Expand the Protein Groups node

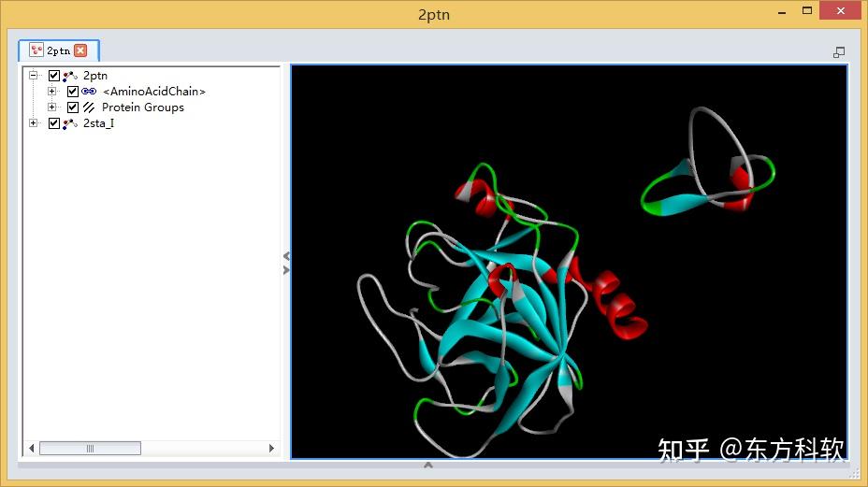(x=52, y=107)
